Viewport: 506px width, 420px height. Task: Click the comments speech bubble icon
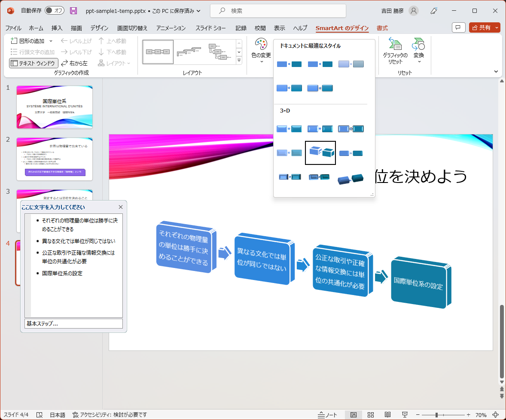459,27
